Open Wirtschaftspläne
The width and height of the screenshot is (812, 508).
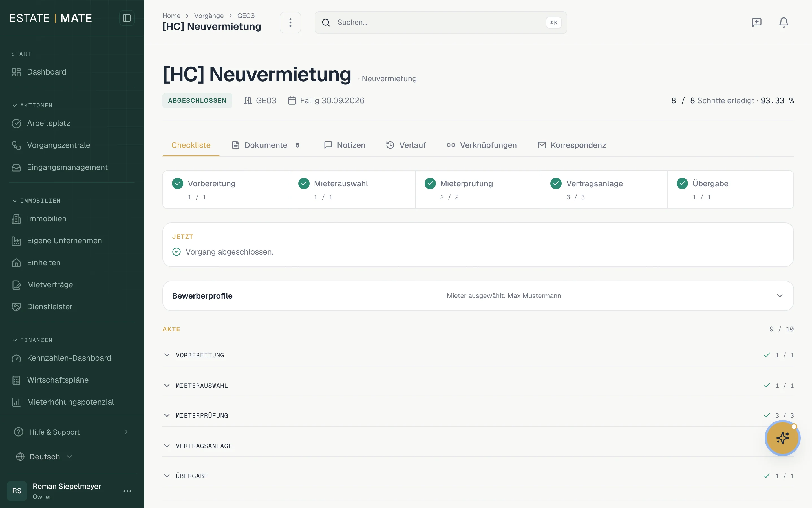click(72, 380)
